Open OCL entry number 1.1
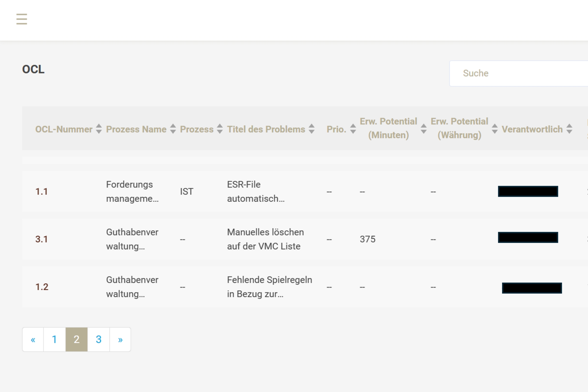This screenshot has width=588, height=392. click(x=42, y=192)
